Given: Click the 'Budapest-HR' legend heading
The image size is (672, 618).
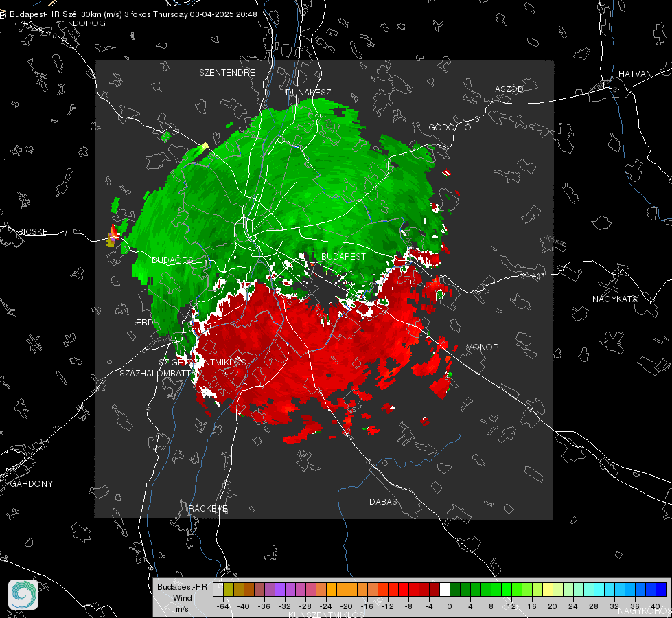Looking at the screenshot, I should [182, 586].
